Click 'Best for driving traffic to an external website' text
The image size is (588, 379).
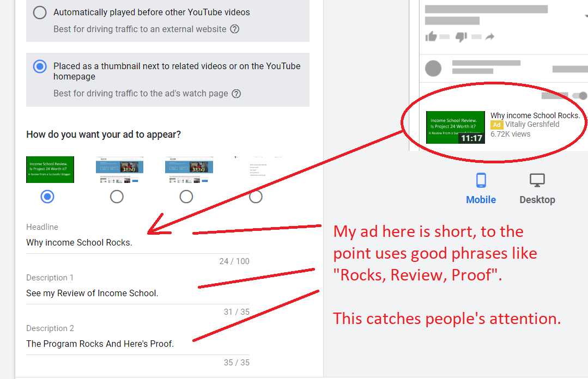pyautogui.click(x=140, y=29)
